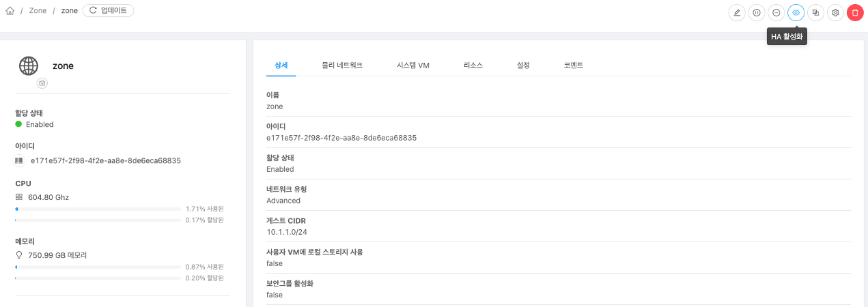Click the 업데이트 refresh button
Viewport: 868px width, 307px height.
pos(109,11)
